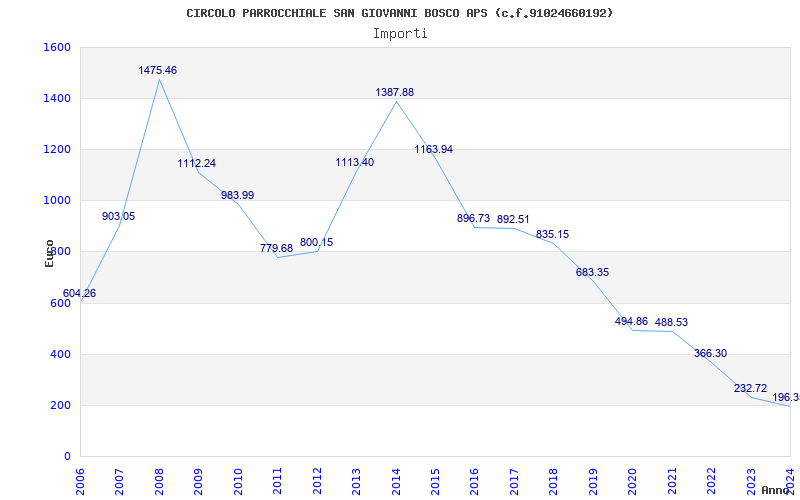Click the Euro axis title
The height and width of the screenshot is (500, 800).
(49, 254)
